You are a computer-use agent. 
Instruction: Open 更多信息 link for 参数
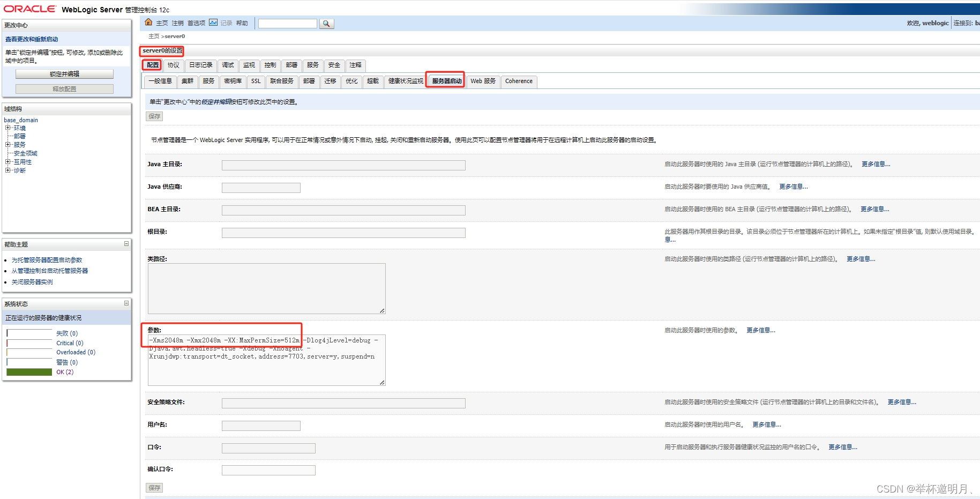tap(761, 330)
